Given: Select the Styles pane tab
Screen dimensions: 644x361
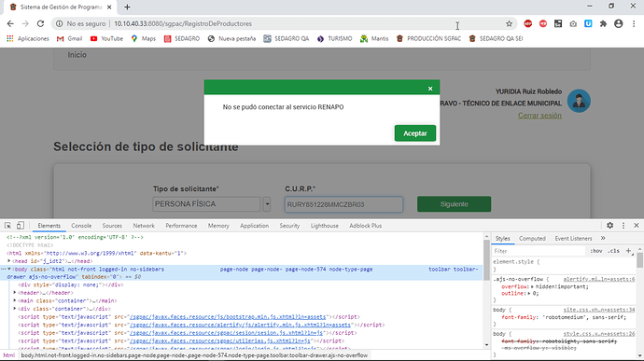Looking at the screenshot, I should coord(502,238).
